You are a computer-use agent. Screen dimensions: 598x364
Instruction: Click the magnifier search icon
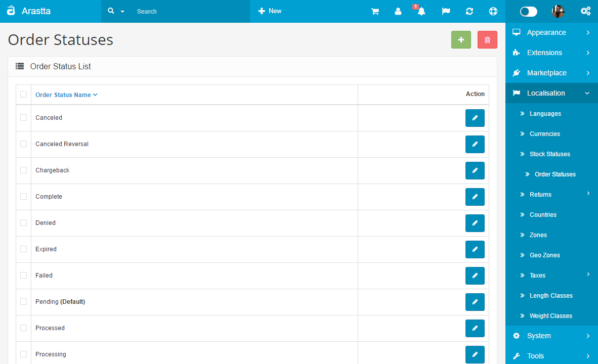coord(111,11)
